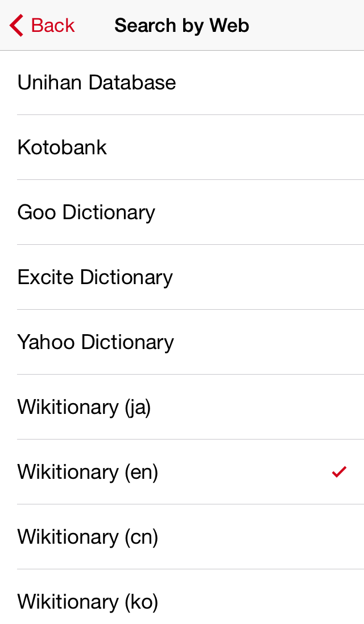The height and width of the screenshot is (624, 364).
Task: Click empty check area of Kotobank row
Action: (x=339, y=148)
